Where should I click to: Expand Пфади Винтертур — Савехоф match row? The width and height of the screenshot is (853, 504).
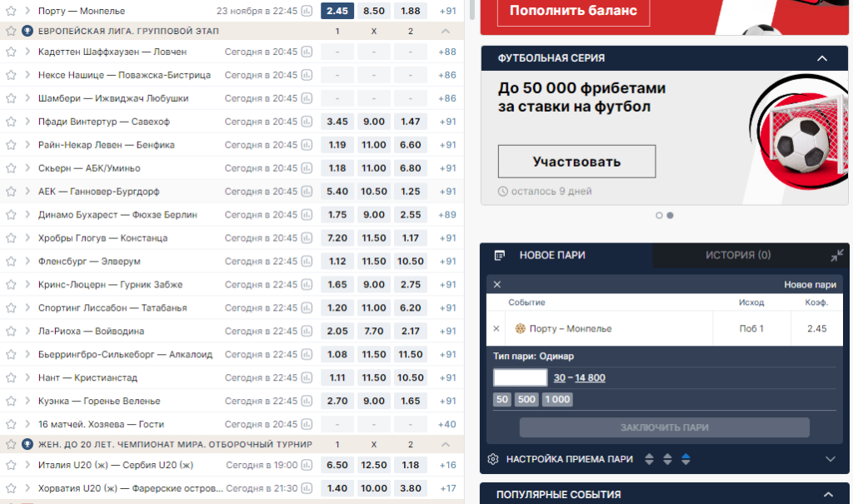[x=27, y=122]
